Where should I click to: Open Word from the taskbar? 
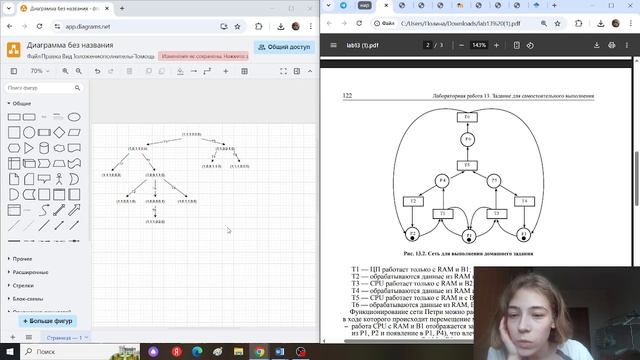click(x=280, y=351)
